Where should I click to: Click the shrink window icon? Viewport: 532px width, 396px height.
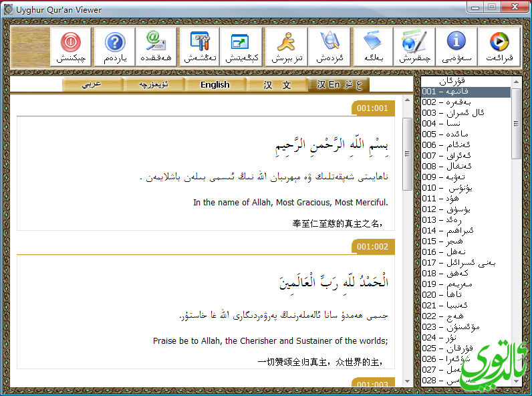(x=241, y=47)
